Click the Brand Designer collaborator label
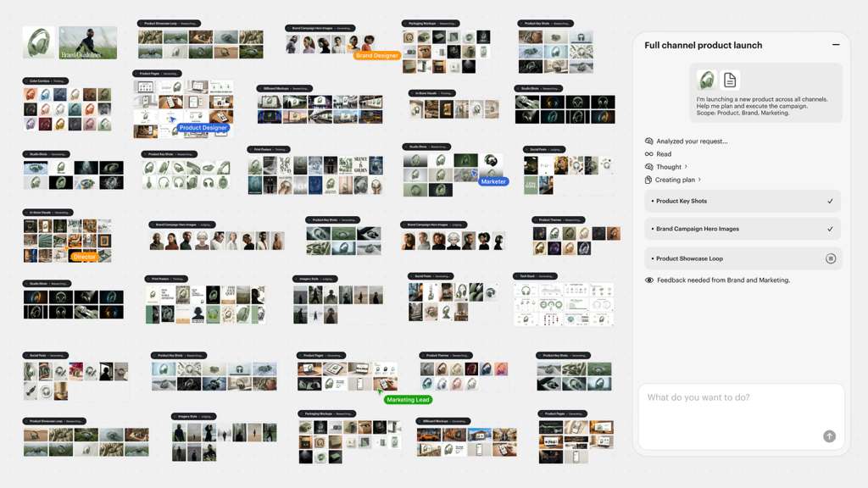This screenshot has height=488, width=868. pos(380,55)
